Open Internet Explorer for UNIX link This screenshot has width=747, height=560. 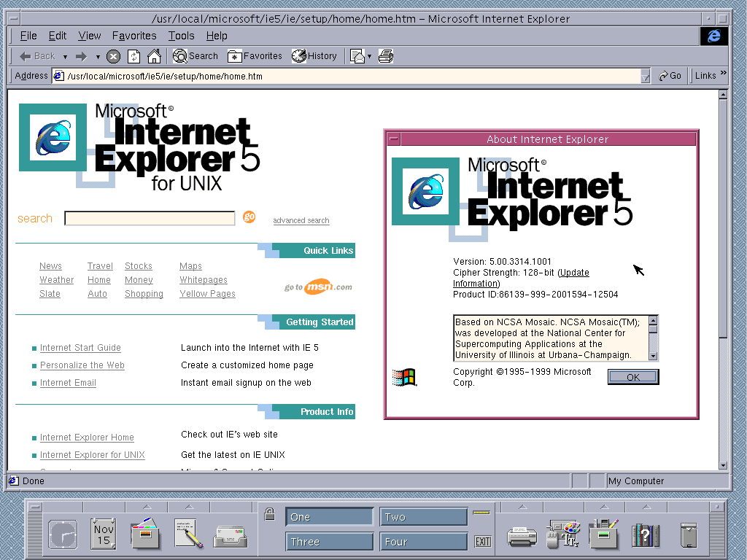(x=92, y=455)
